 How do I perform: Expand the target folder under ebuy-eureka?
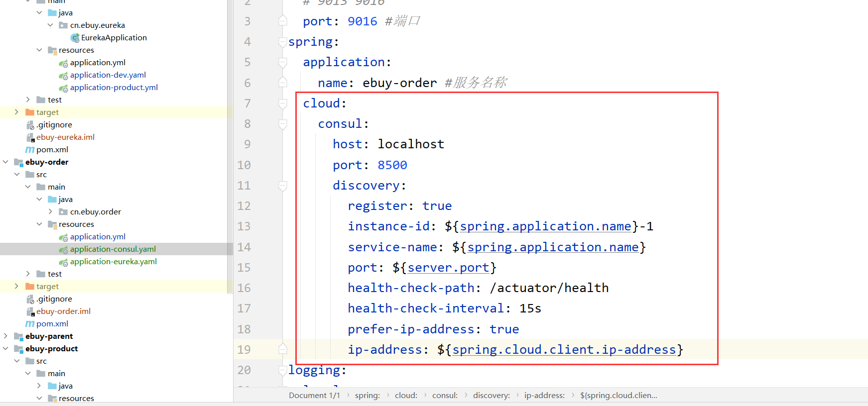16,112
